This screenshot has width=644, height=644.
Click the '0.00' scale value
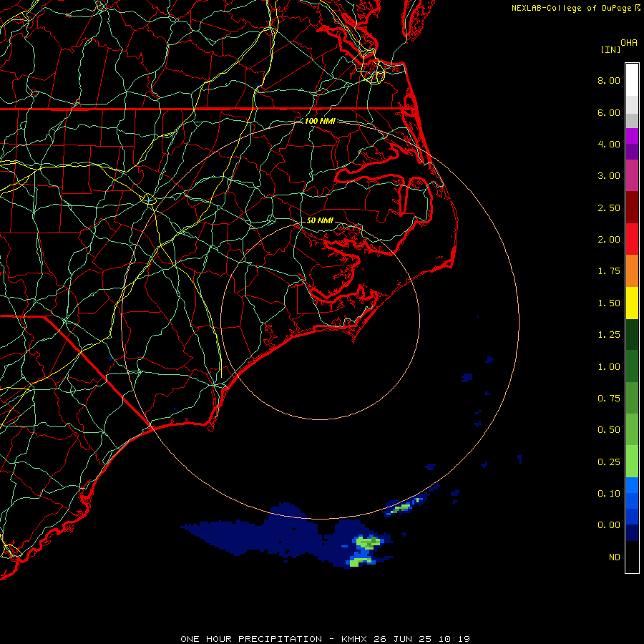click(x=609, y=525)
